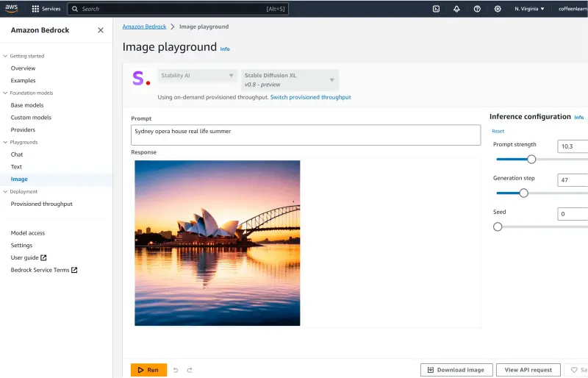Collapse the Foundation models section
Screen dimensions: 588x378
5,93
